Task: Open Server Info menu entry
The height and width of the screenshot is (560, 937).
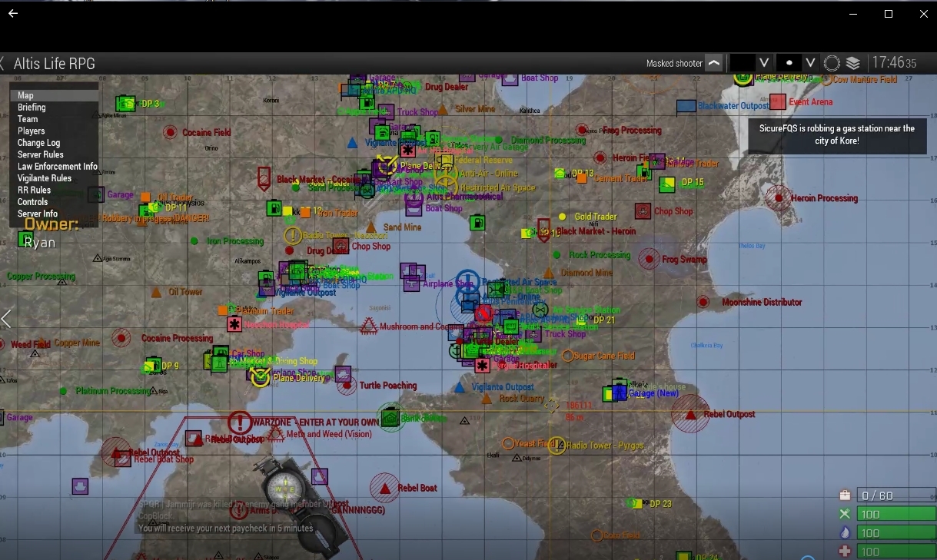Action: (x=54, y=214)
